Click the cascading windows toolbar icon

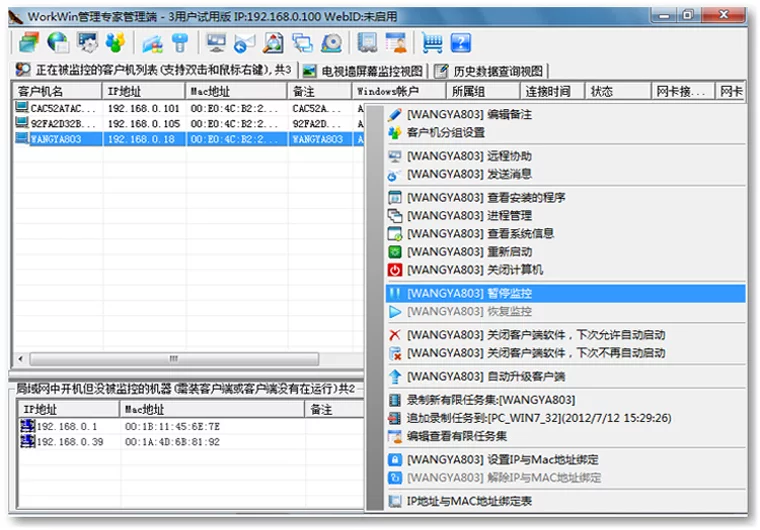302,43
